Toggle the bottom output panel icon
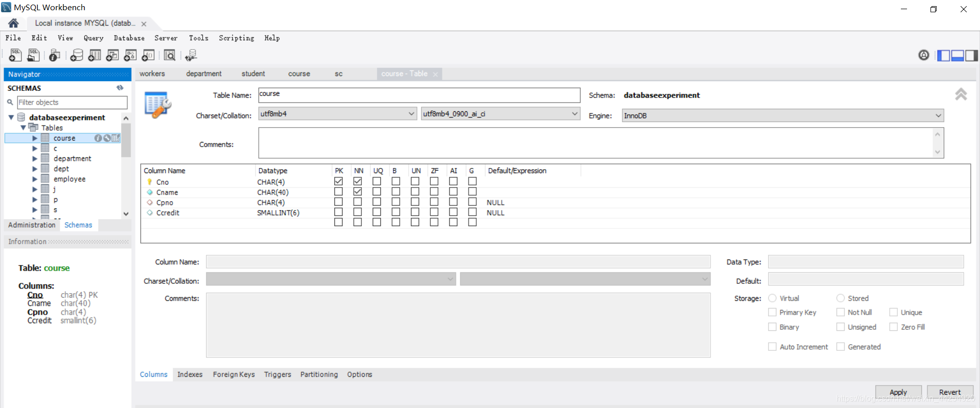This screenshot has width=980, height=408. [x=958, y=55]
